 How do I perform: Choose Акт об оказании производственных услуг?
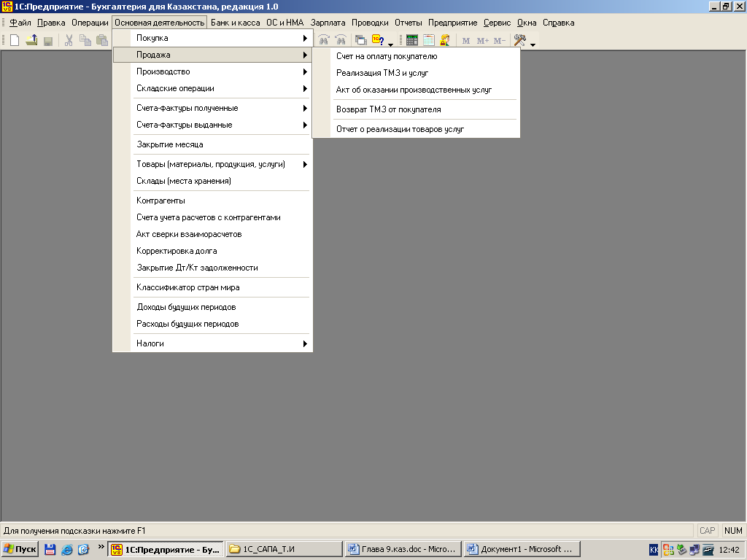coord(416,90)
